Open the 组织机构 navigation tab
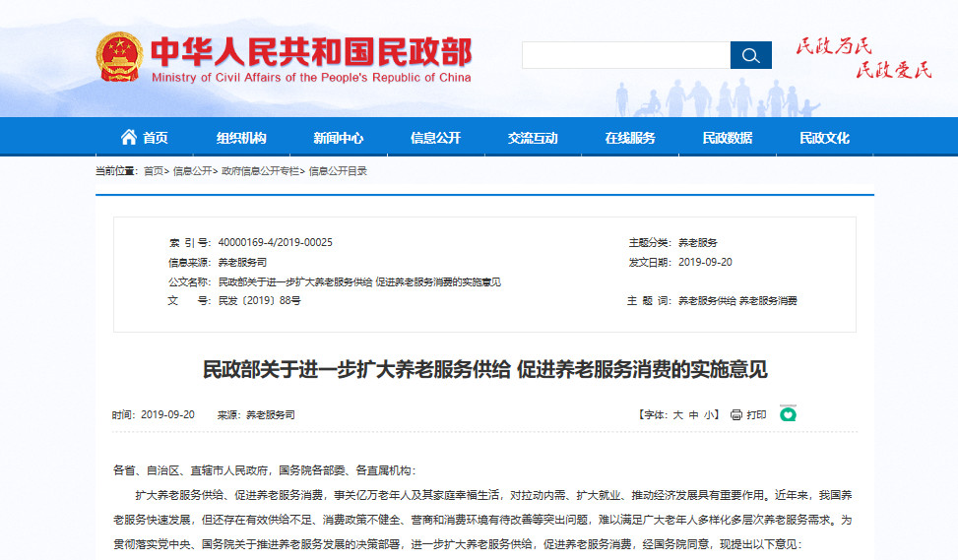958x560 pixels. pyautogui.click(x=241, y=138)
